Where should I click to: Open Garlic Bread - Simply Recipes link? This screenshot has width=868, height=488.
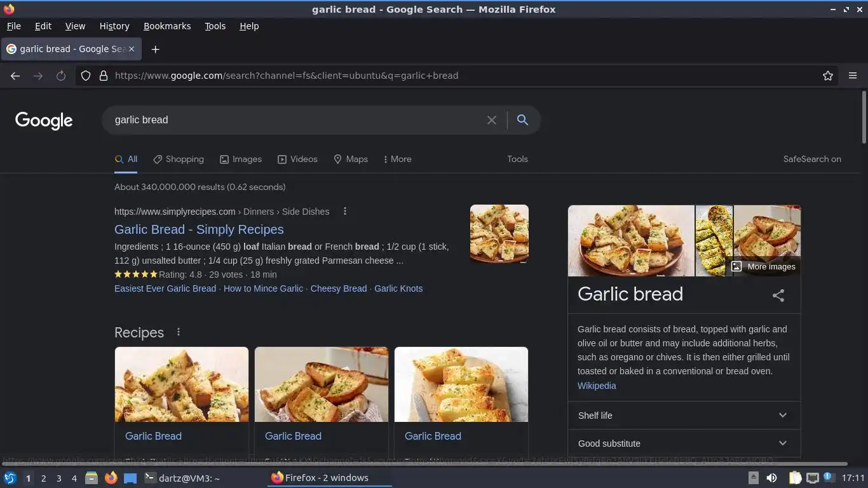pos(199,229)
